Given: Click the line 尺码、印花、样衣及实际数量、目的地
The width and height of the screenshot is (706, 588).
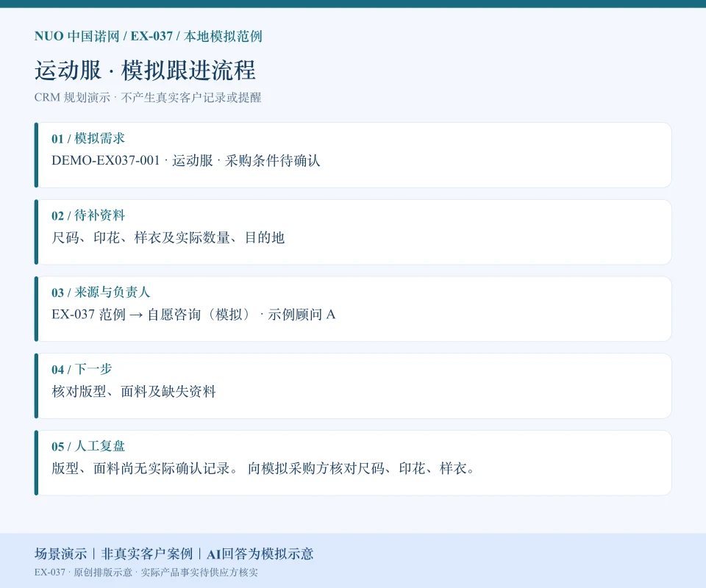Looking at the screenshot, I should (x=168, y=237).
